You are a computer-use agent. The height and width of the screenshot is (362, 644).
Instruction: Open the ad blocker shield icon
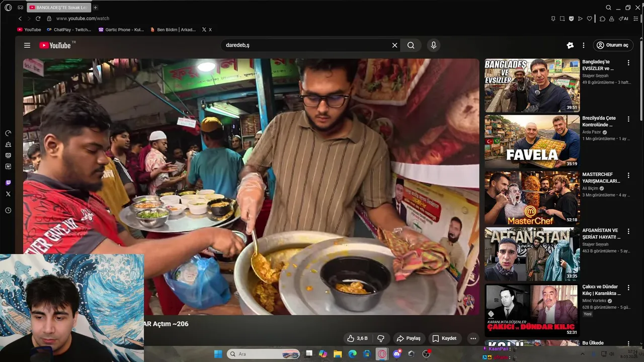(x=571, y=19)
